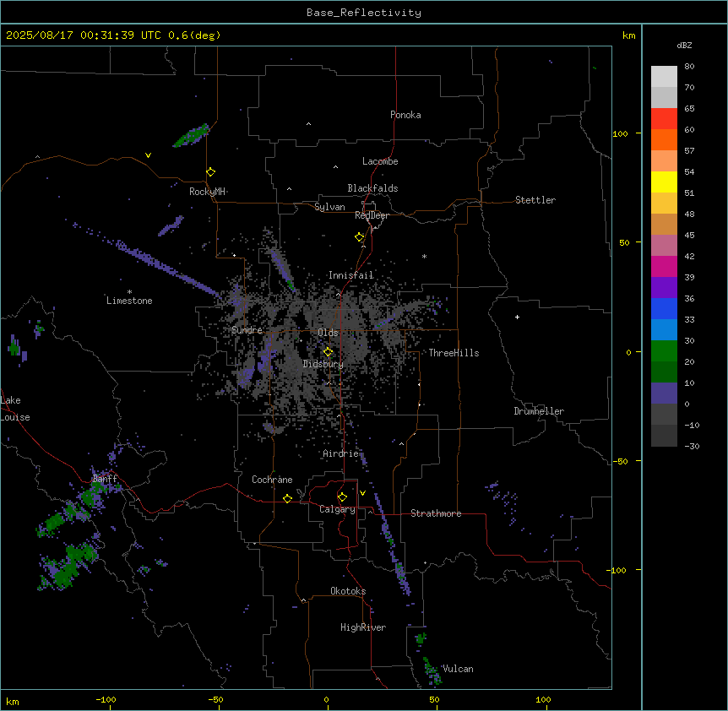Screen dimensions: 728x711
Task: Select the RockyMH label
Action: coord(207,192)
